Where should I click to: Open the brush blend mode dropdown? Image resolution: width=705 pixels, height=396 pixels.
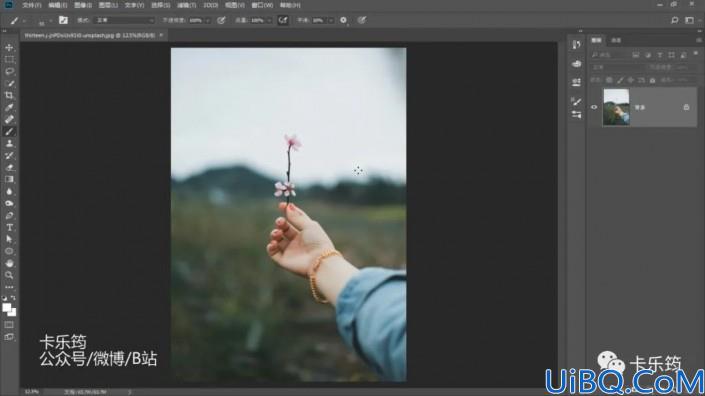pyautogui.click(x=124, y=20)
